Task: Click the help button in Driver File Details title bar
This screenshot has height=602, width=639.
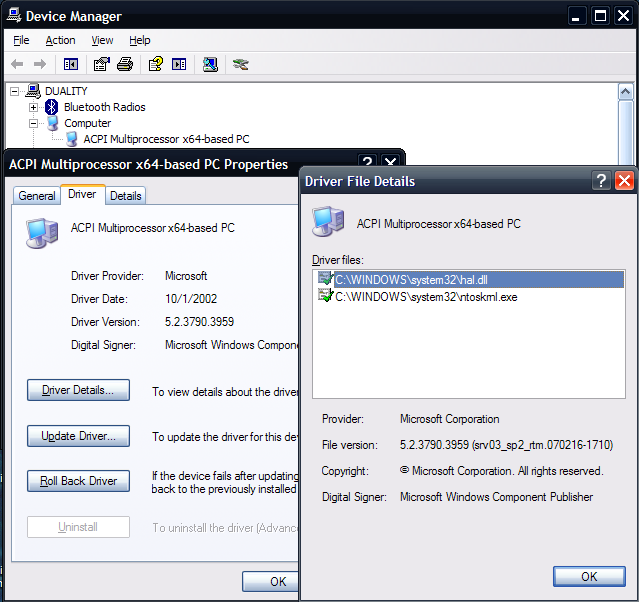Action: point(601,181)
